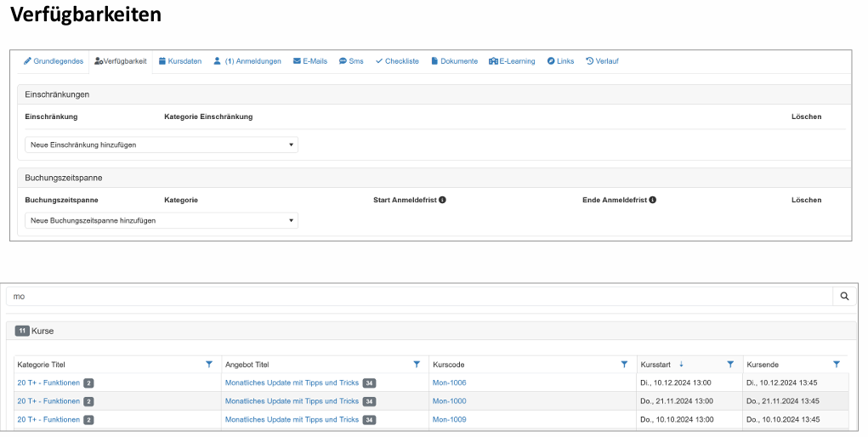Toggle Kursstart sort direction arrow
The image size is (868, 437).
click(681, 364)
